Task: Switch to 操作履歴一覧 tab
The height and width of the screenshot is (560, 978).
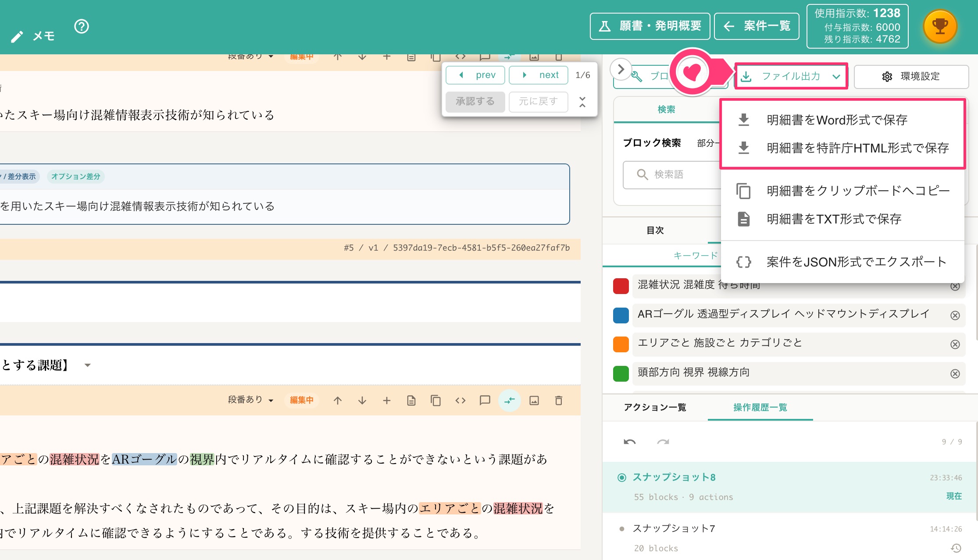Action: [x=760, y=408]
